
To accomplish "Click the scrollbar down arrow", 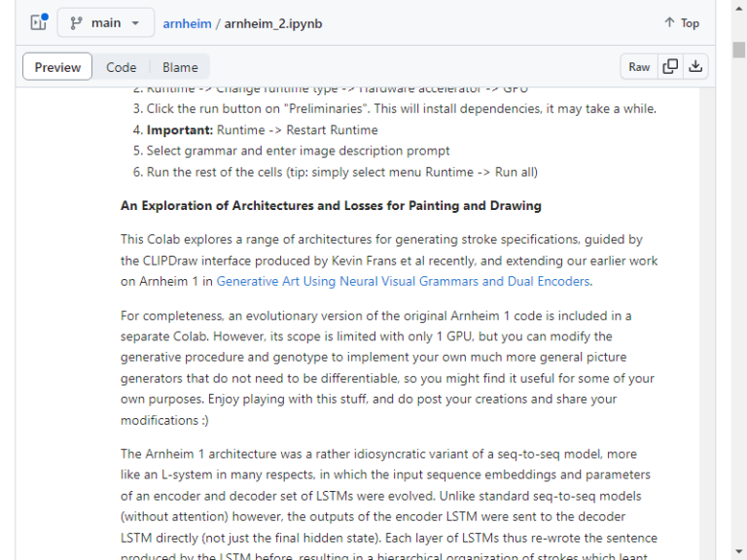I will click(739, 551).
